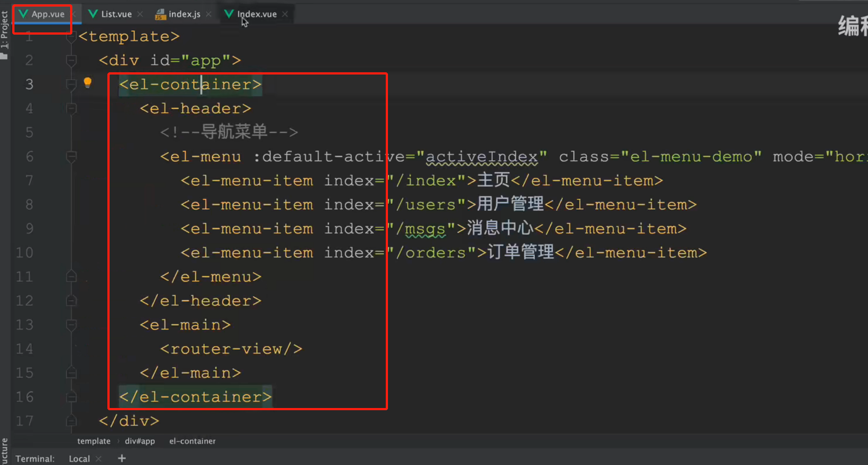This screenshot has width=868, height=465.
Task: Select the el-container breadcrumb
Action: click(192, 441)
